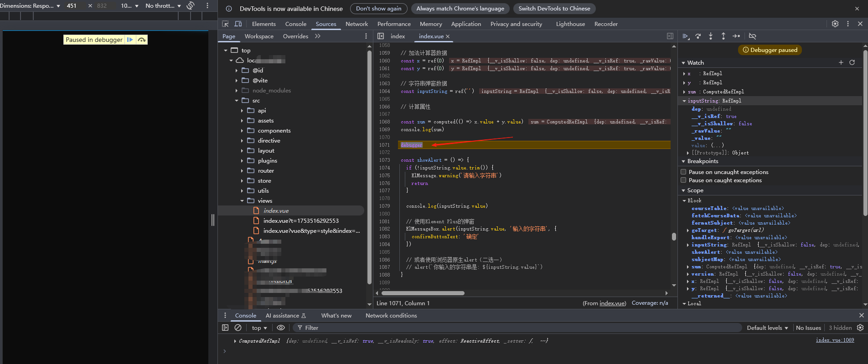Screen dimensions: 868x364
Task: Click the Step icon in debugger toolbar
Action: pyautogui.click(x=736, y=36)
